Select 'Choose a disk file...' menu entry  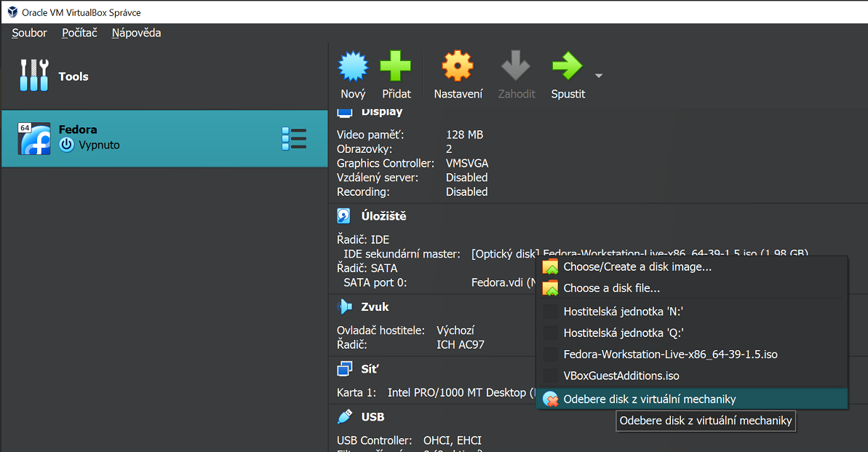[x=692, y=288]
